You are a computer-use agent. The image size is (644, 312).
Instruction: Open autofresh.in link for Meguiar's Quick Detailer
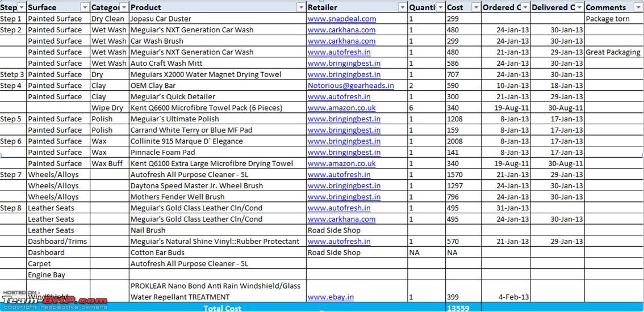tap(339, 96)
